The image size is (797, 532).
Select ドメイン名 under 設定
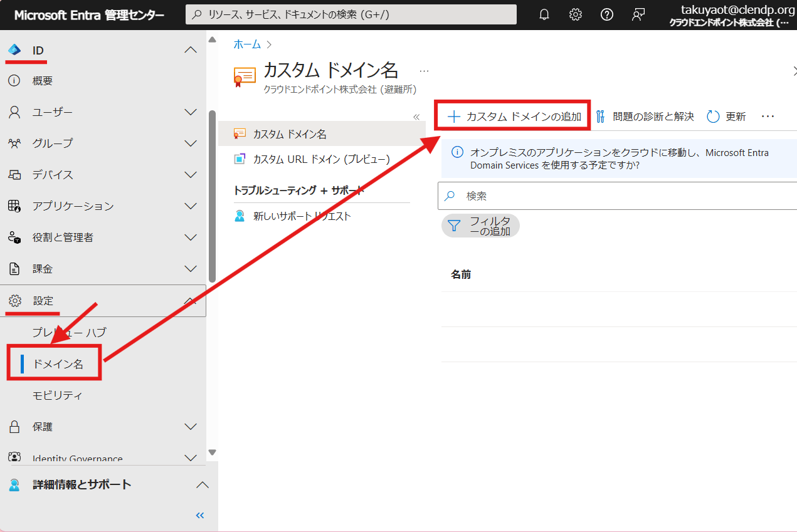click(58, 364)
